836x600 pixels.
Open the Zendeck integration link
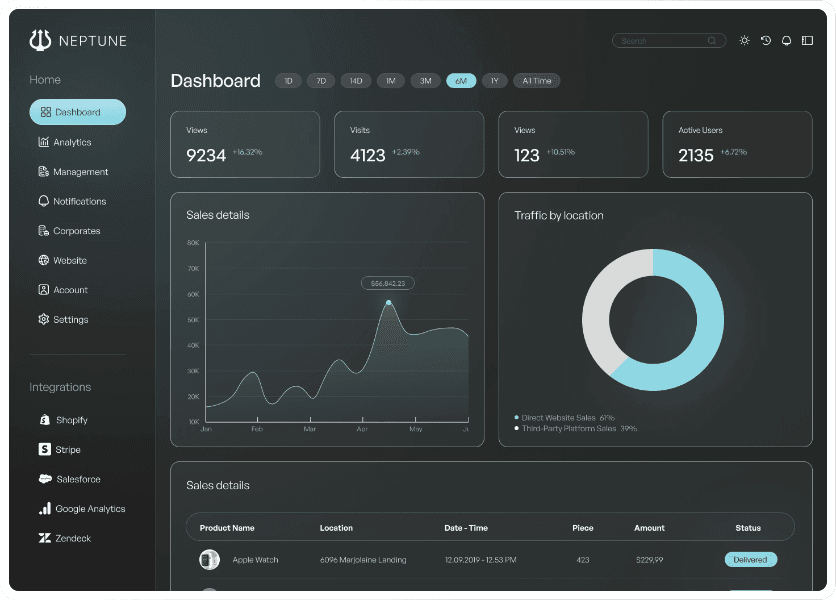coord(73,538)
